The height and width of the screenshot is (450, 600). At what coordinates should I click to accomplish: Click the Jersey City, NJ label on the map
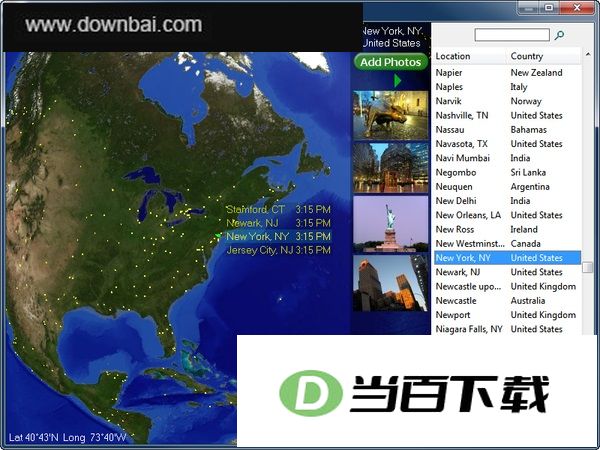[x=260, y=250]
